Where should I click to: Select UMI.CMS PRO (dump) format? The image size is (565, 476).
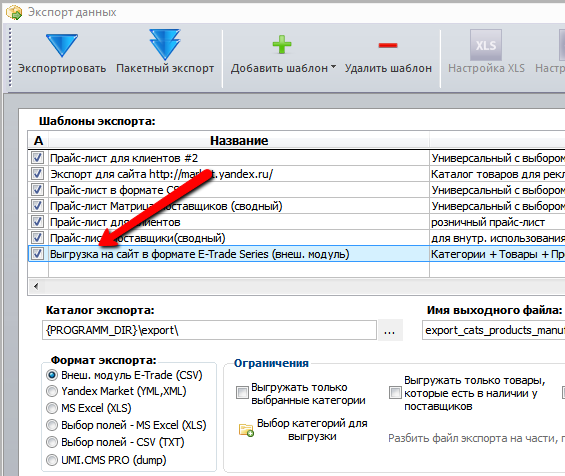(x=52, y=460)
